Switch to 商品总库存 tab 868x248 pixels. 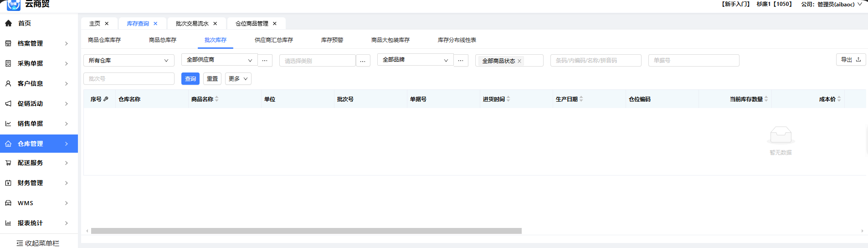163,40
